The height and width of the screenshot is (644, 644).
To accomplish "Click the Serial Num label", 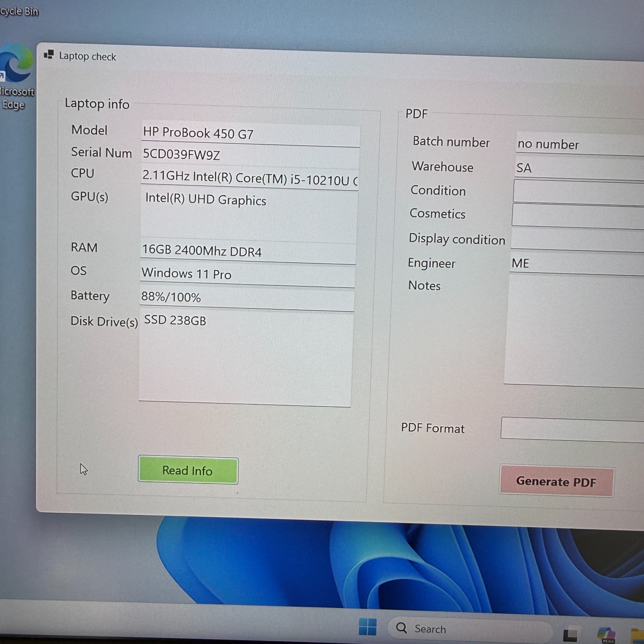I will (x=101, y=152).
